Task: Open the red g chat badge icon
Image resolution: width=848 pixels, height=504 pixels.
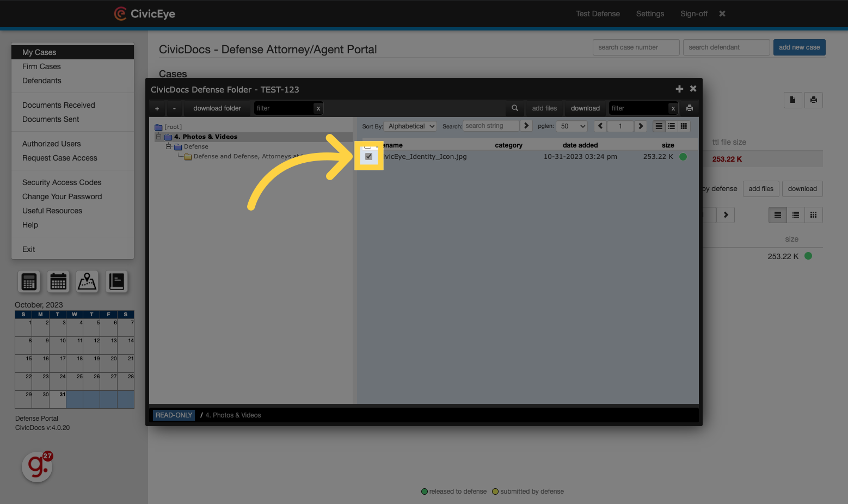Action: pyautogui.click(x=37, y=466)
